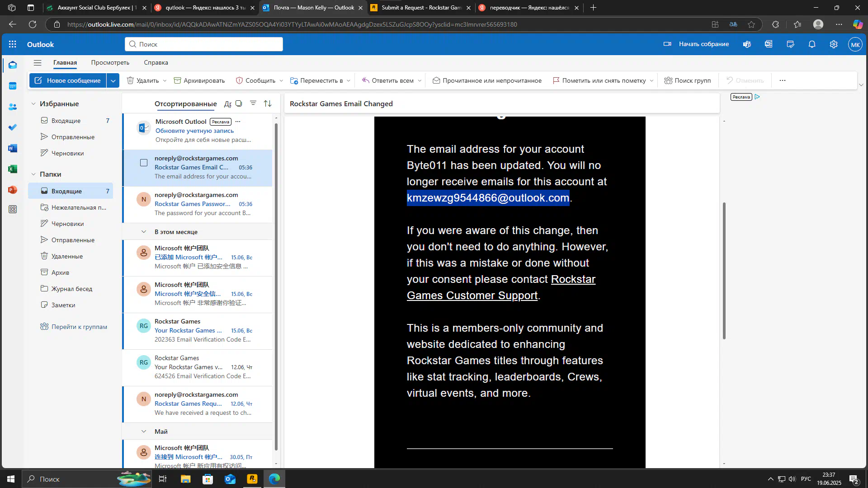The image size is (868, 488).
Task: Click the Outlook search field
Action: pyautogui.click(x=204, y=44)
